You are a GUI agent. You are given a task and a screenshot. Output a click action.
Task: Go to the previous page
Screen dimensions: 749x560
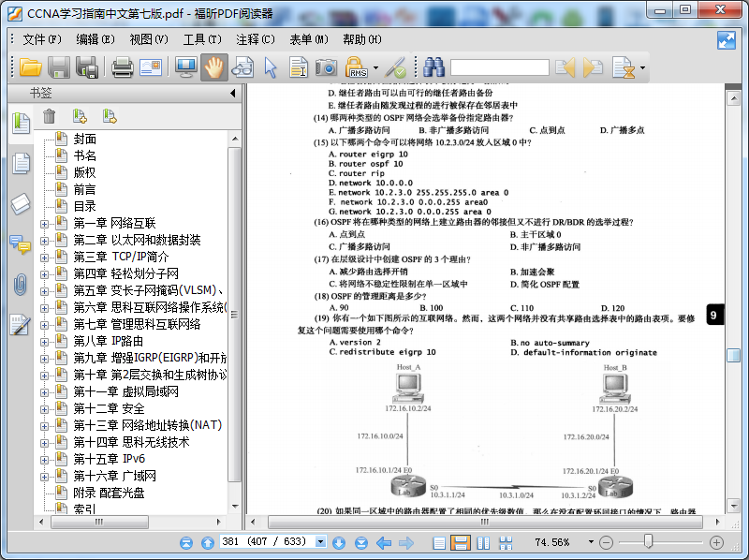207,543
